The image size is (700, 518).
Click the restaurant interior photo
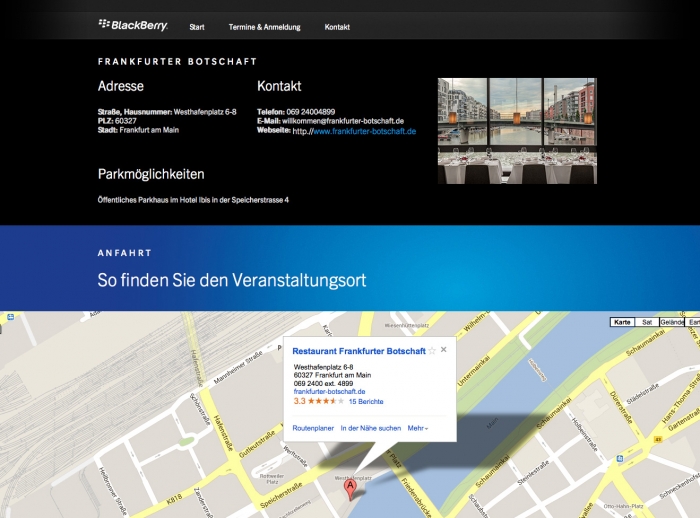(x=517, y=131)
